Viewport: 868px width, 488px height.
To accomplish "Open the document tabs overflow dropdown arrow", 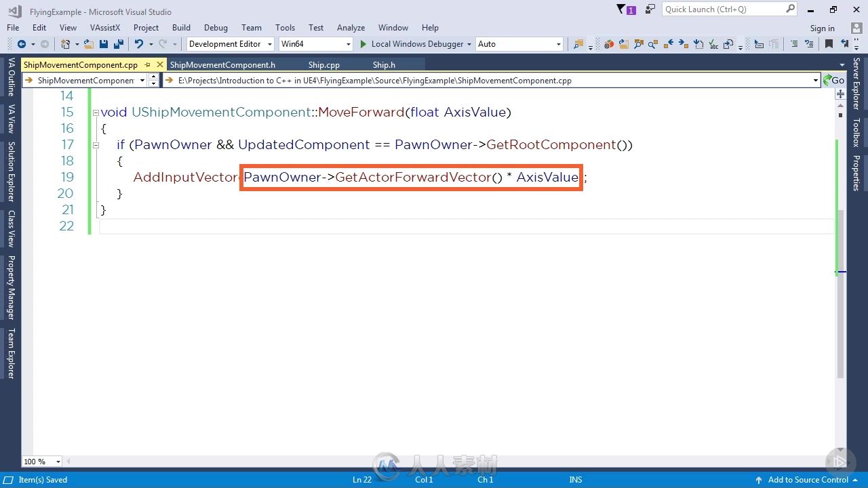I will pyautogui.click(x=842, y=64).
